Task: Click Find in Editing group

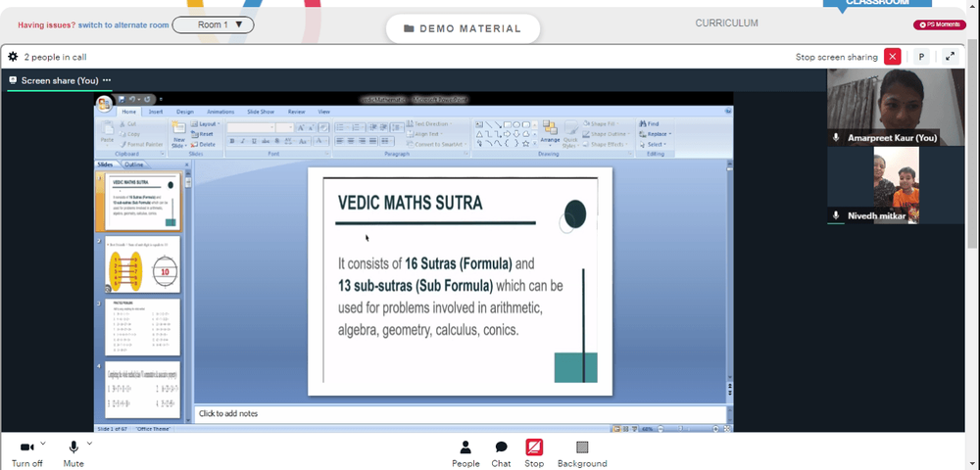Action: (649, 124)
